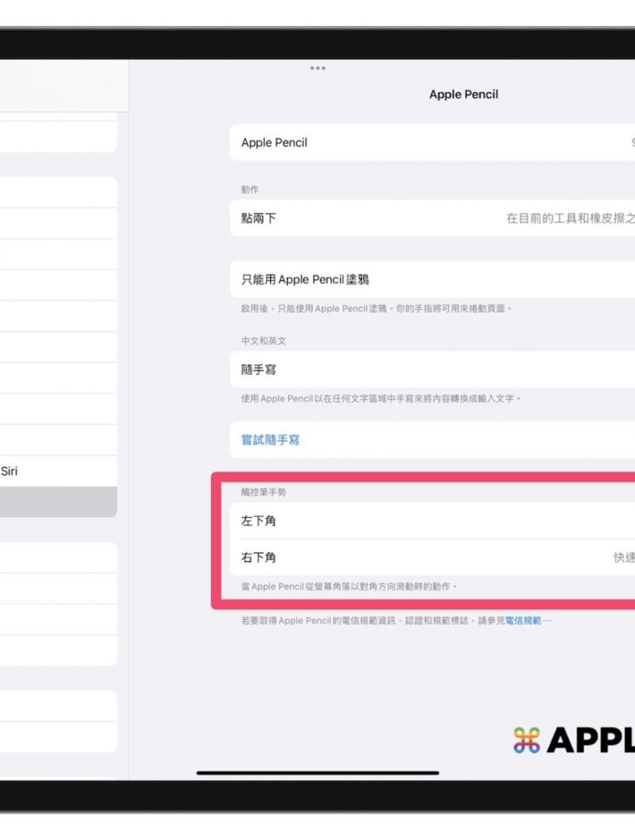Click the 動作 section header label
Viewport: 635px width, 840px height.
(x=250, y=190)
